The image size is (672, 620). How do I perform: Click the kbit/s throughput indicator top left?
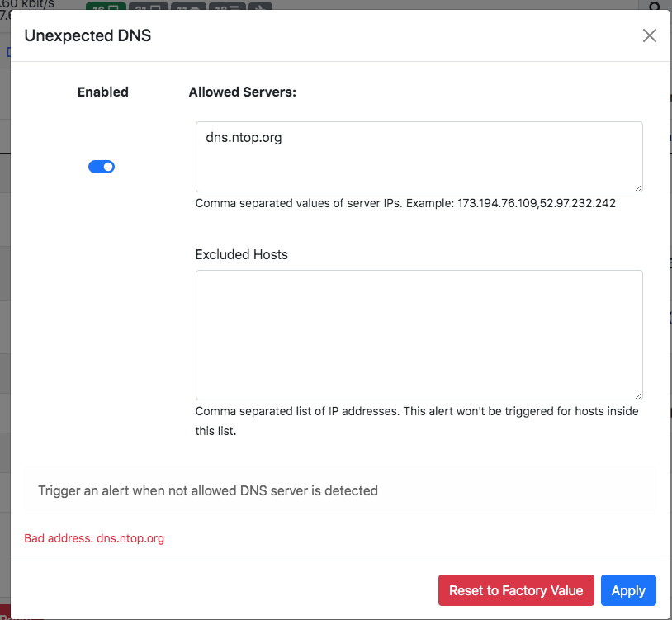click(x=27, y=5)
